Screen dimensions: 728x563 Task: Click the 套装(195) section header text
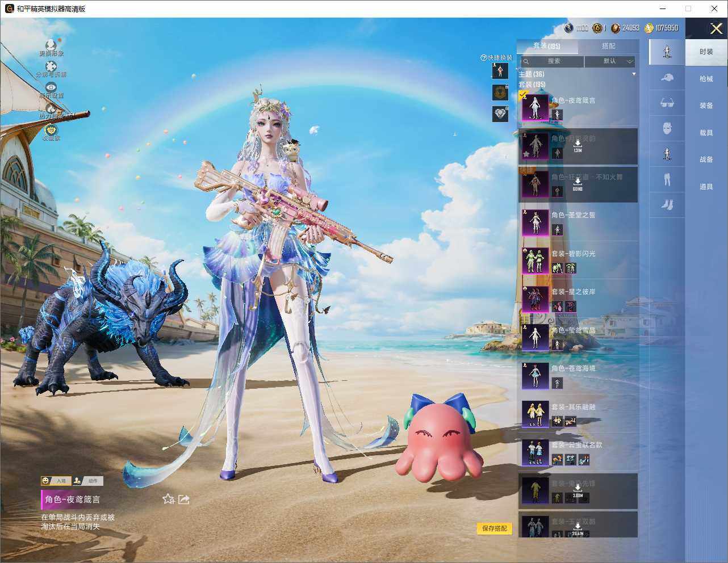pyautogui.click(x=532, y=85)
